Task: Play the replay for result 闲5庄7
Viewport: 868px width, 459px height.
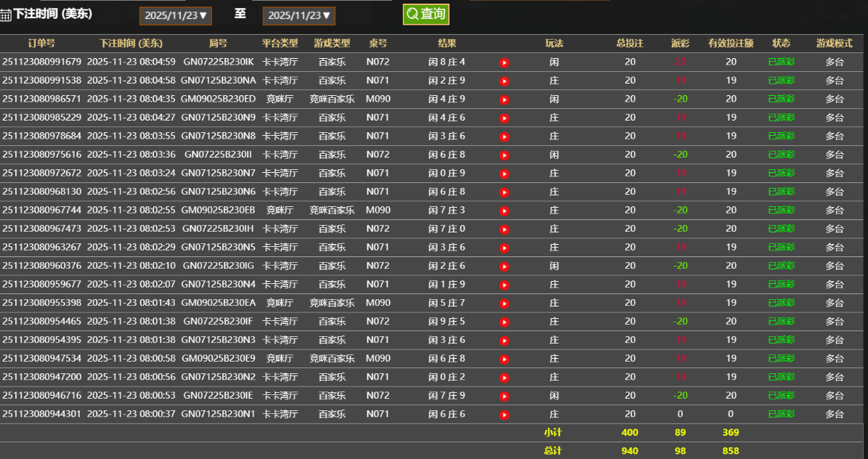Action: (x=504, y=303)
